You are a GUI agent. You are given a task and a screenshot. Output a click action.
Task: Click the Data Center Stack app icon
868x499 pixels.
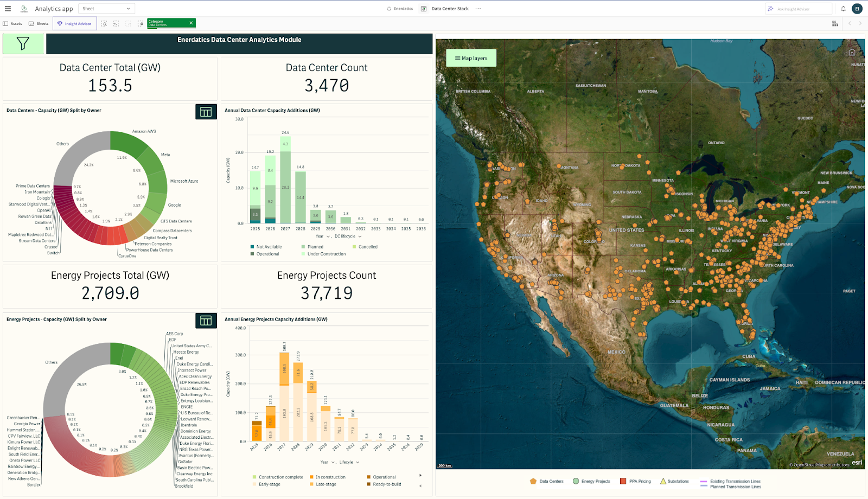(x=424, y=9)
